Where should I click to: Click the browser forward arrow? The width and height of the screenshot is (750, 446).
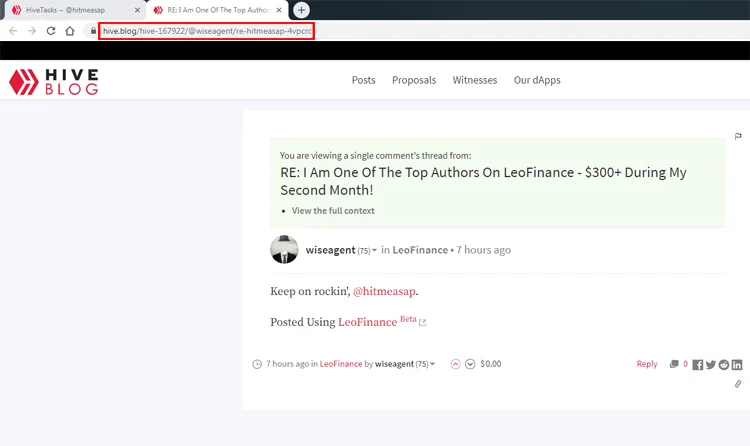[x=32, y=31]
